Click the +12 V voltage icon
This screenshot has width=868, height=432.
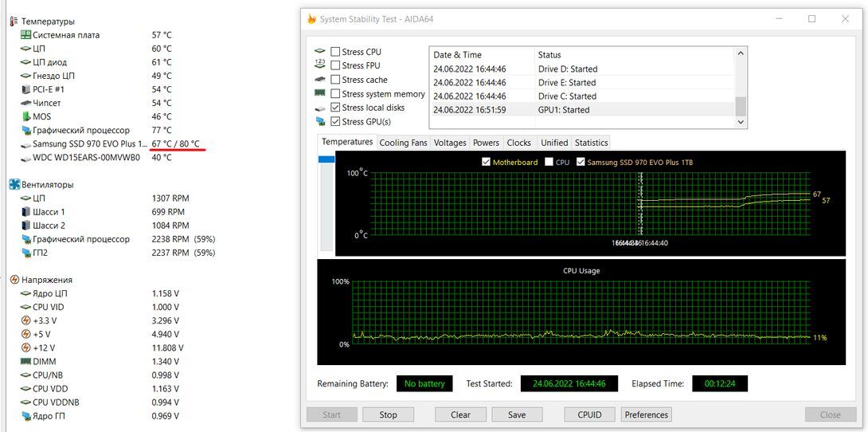25,348
